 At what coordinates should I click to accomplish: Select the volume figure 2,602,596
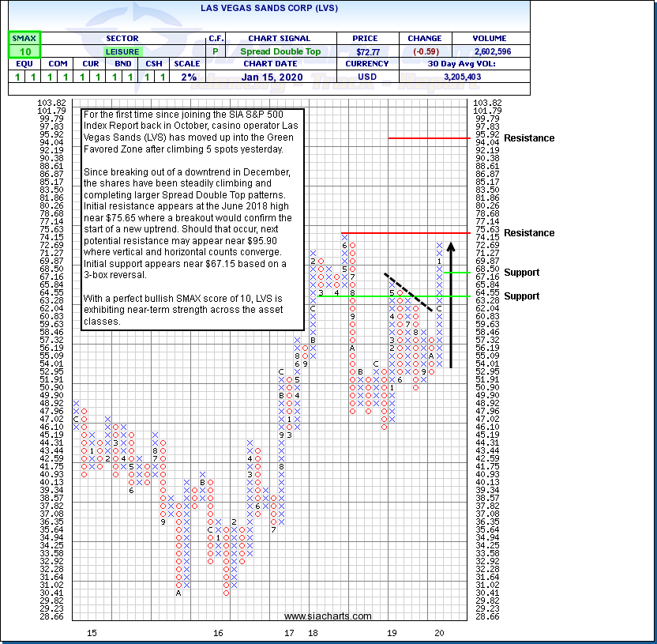(494, 51)
